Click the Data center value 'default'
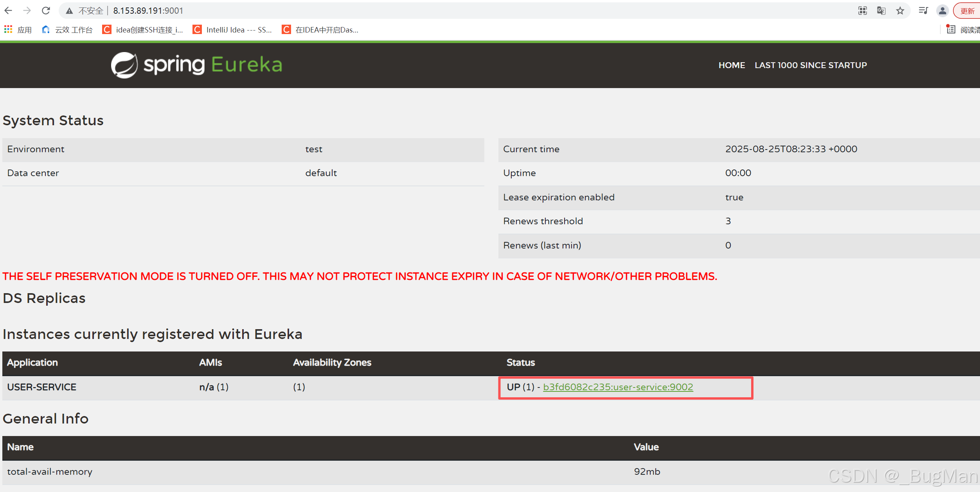Image resolution: width=980 pixels, height=492 pixels. pos(321,173)
